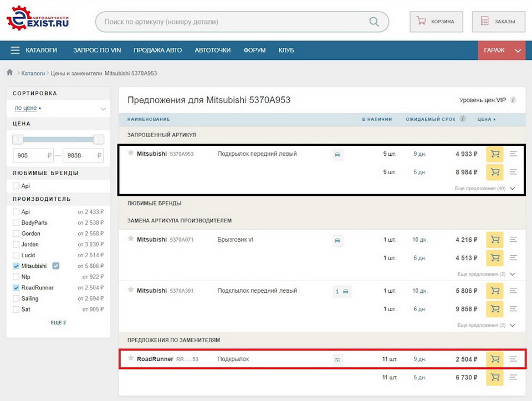
Task: Open the Запрос по VIN menu
Action: 96,50
